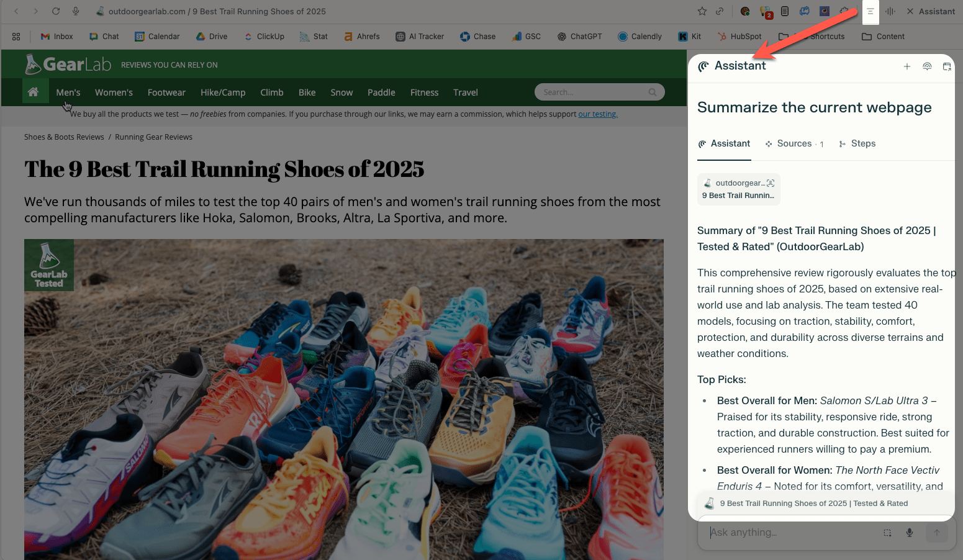Image resolution: width=963 pixels, height=560 pixels.
Task: Open the Stat bookmark
Action: coord(314,37)
